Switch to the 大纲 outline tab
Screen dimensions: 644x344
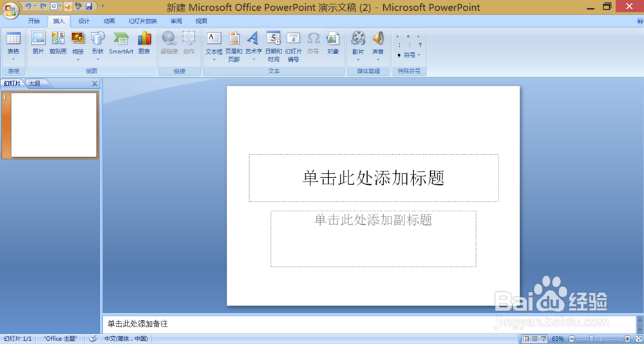coord(35,84)
